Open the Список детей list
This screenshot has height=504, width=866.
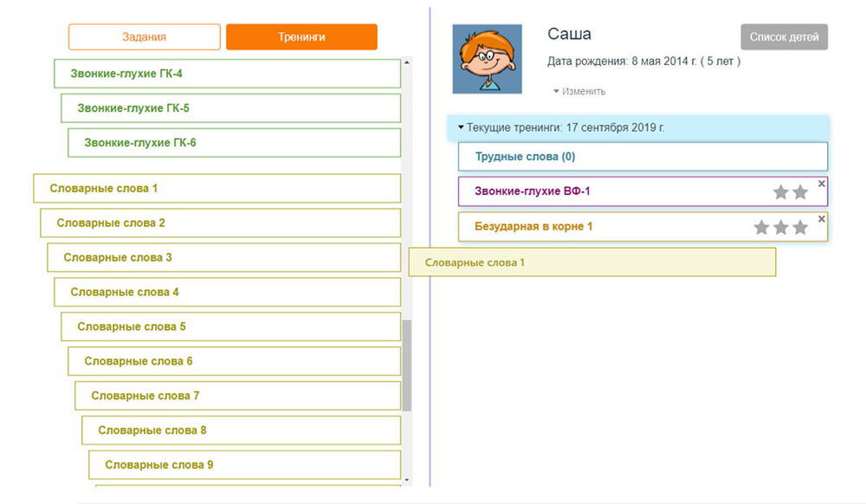784,37
